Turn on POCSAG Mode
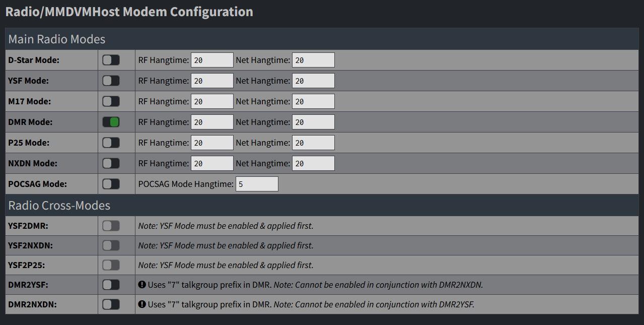The height and width of the screenshot is (325, 644). 111,184
